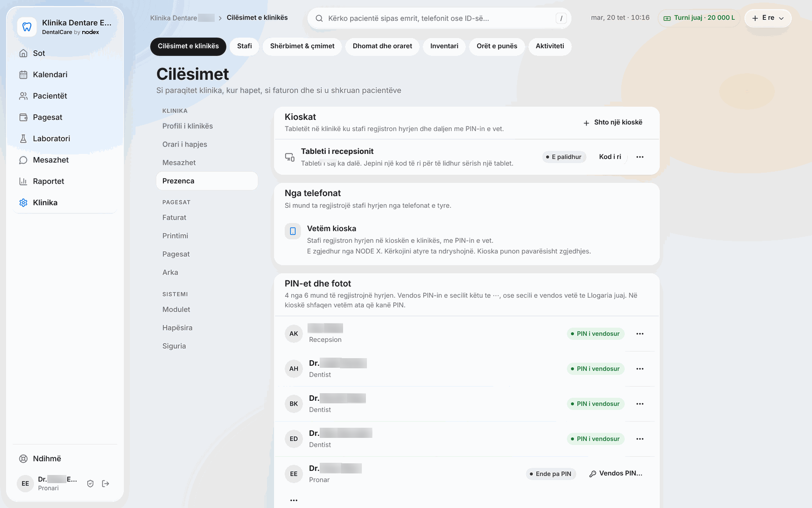Open the Sot home icon

coord(23,53)
